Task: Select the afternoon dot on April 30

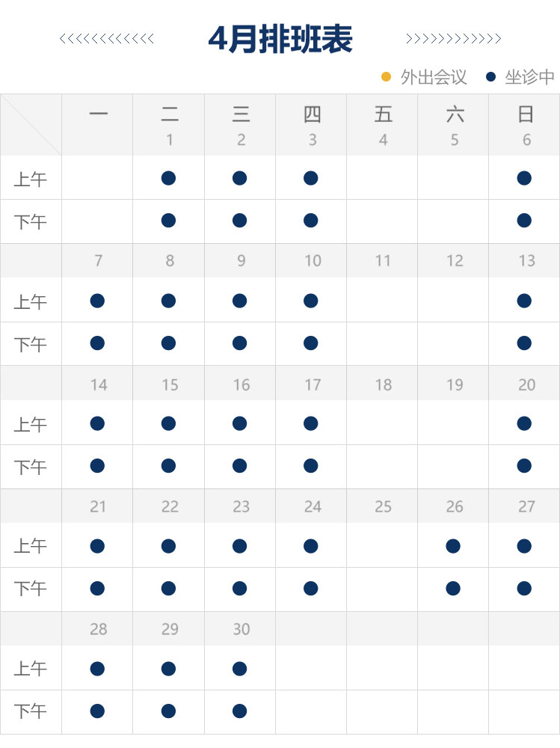Action: click(x=240, y=711)
